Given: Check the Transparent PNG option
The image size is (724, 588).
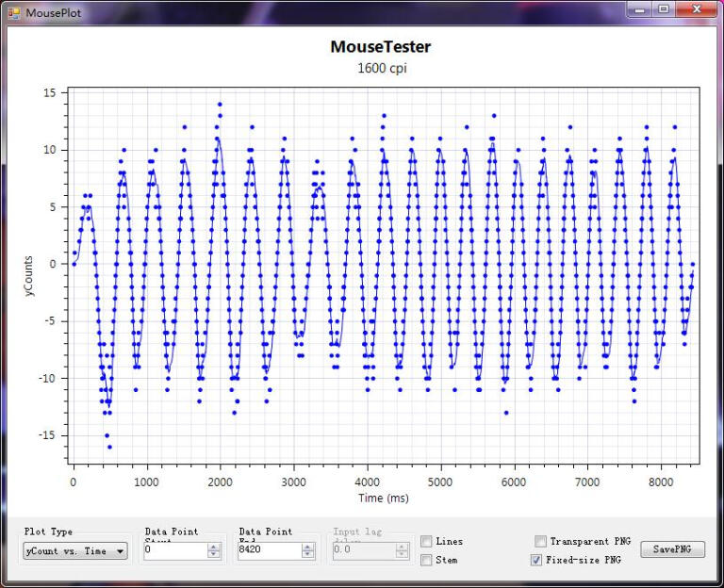Looking at the screenshot, I should pyautogui.click(x=540, y=541).
